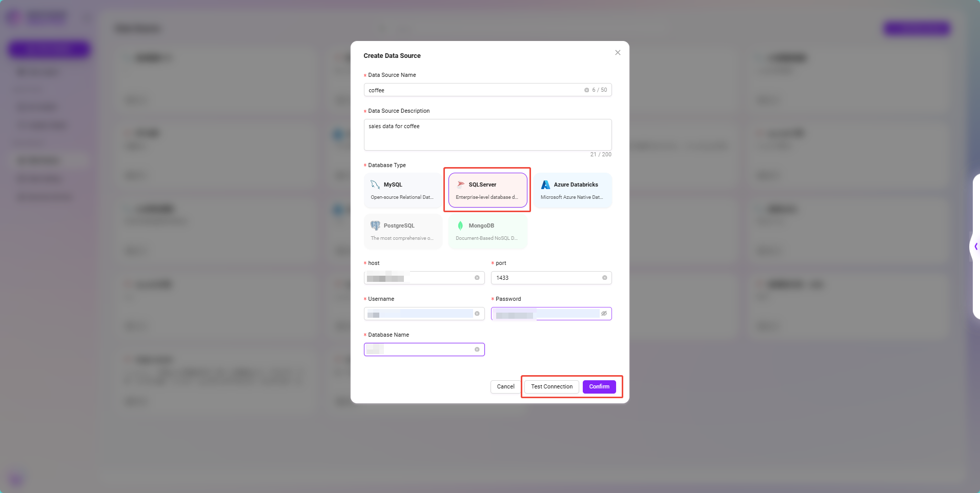This screenshot has width=980, height=493.
Task: Click the Cancel button
Action: click(x=505, y=387)
